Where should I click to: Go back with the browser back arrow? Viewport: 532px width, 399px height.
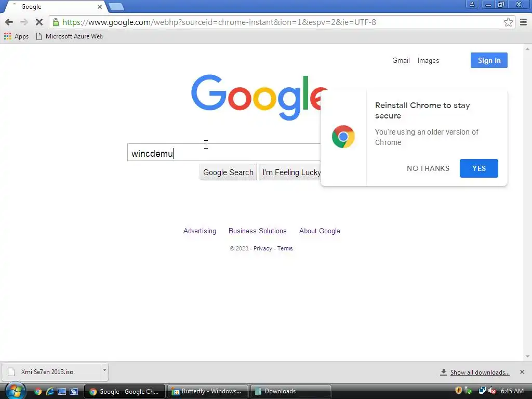pyautogui.click(x=9, y=22)
